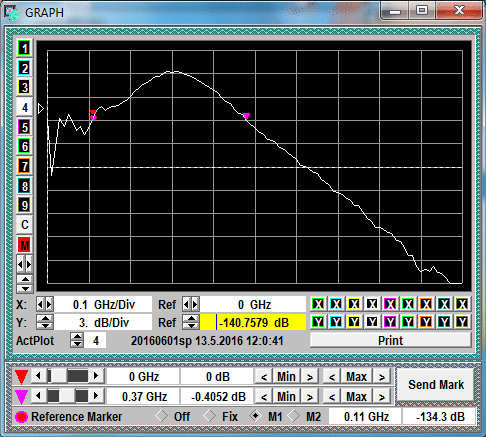Click right arrow of magenta marker slider
The height and width of the screenshot is (437, 486).
[x=96, y=396]
